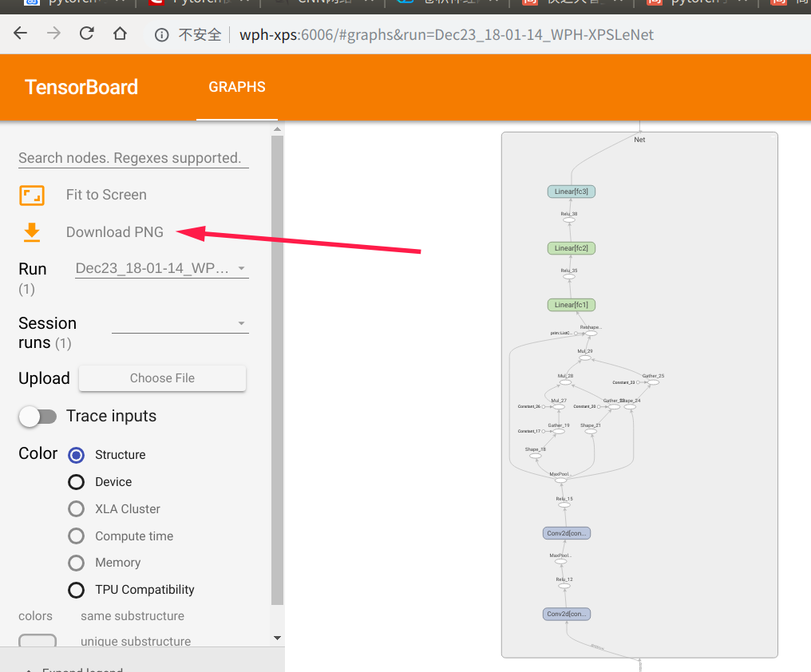The image size is (811, 672).
Task: Select the Mul_27 op node
Action: (x=559, y=406)
